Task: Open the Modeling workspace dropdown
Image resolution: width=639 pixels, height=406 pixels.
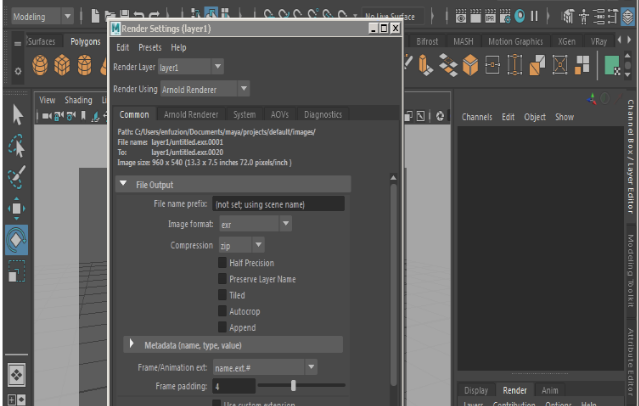Action: (42, 17)
